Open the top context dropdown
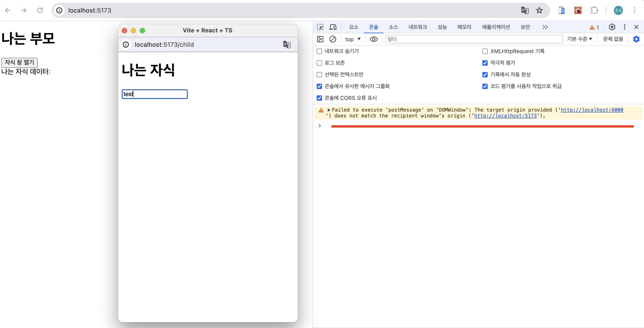644x328 pixels. click(x=353, y=39)
